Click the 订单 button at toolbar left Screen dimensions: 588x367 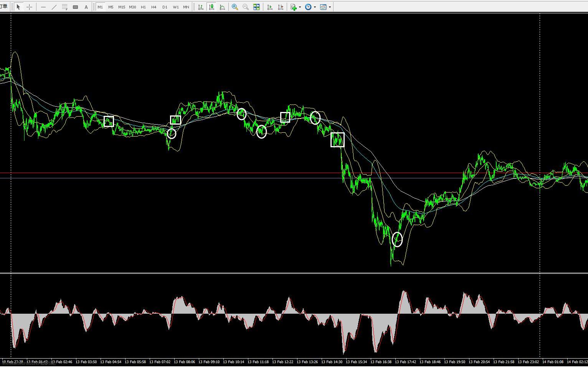click(x=3, y=7)
